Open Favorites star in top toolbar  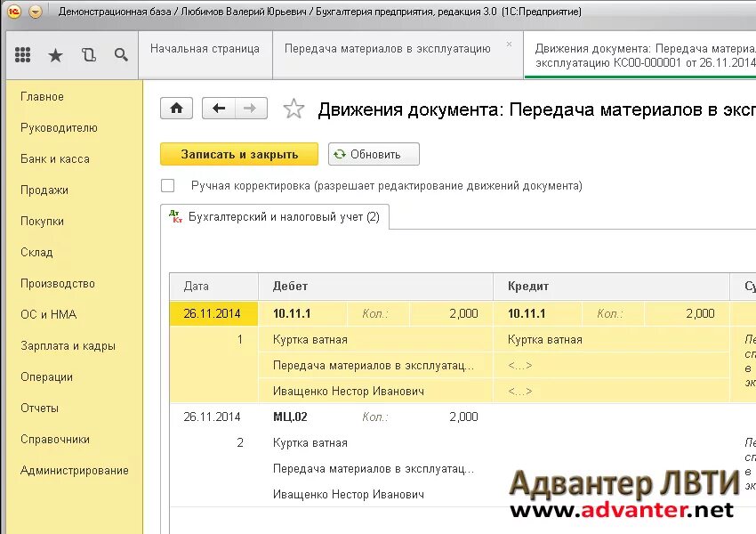tap(56, 55)
